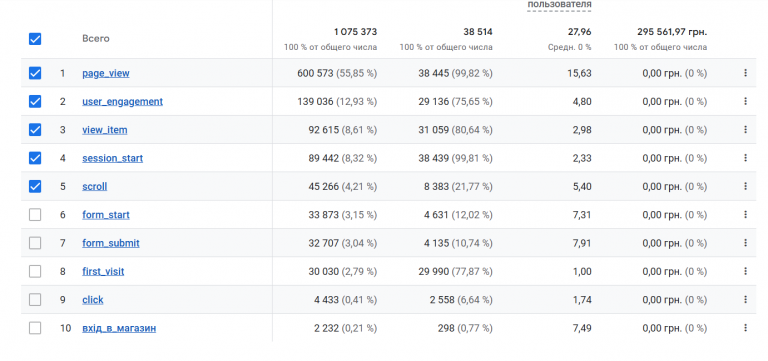The width and height of the screenshot is (768, 361).
Task: Open the three-dot menu for form_start row
Action: [745, 215]
